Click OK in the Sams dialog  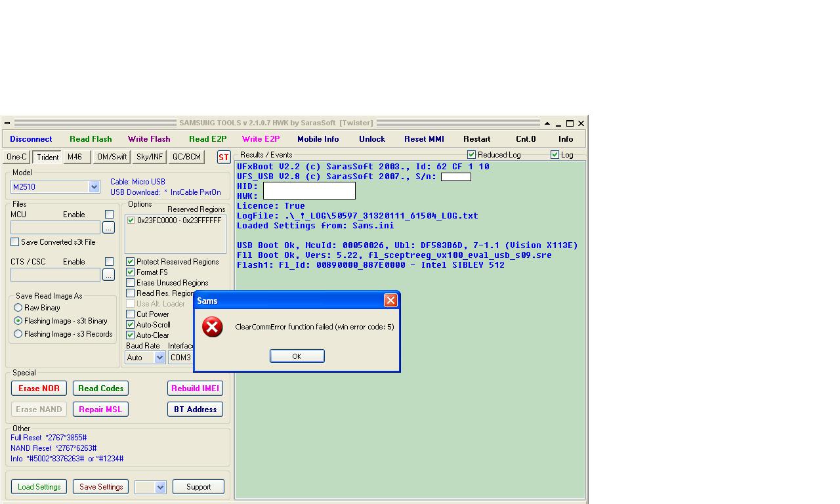pos(297,356)
